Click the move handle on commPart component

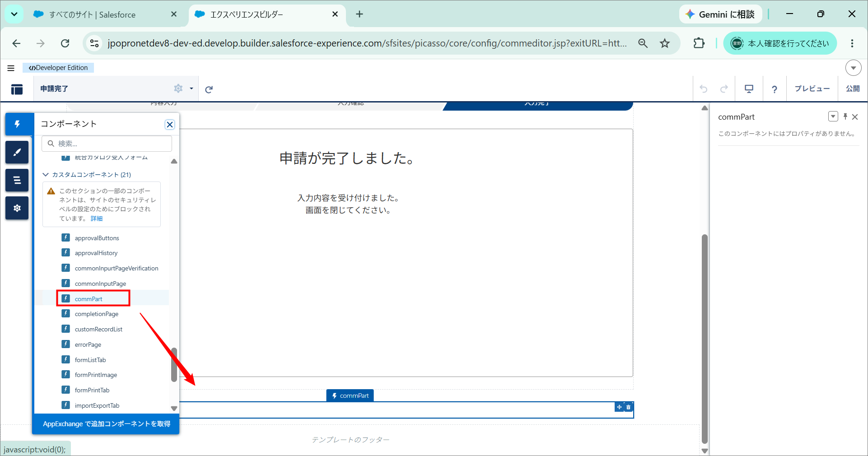tap(619, 407)
